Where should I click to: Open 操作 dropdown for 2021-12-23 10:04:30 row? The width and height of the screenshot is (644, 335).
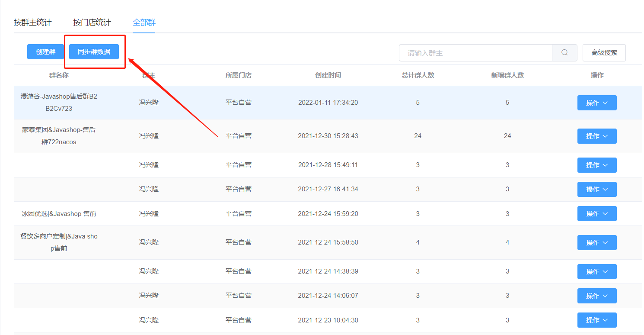click(597, 320)
